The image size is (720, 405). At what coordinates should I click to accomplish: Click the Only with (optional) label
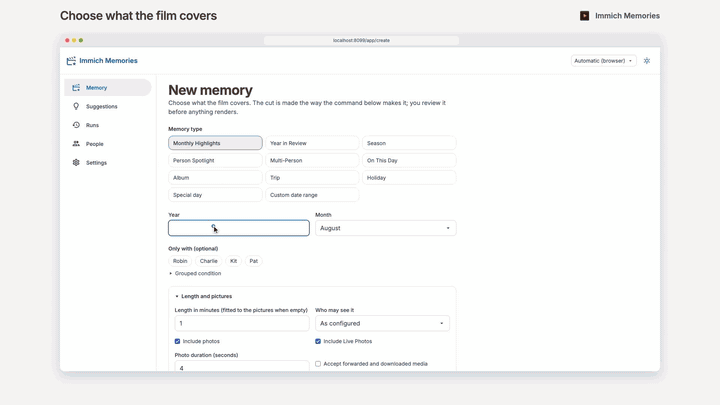point(193,248)
